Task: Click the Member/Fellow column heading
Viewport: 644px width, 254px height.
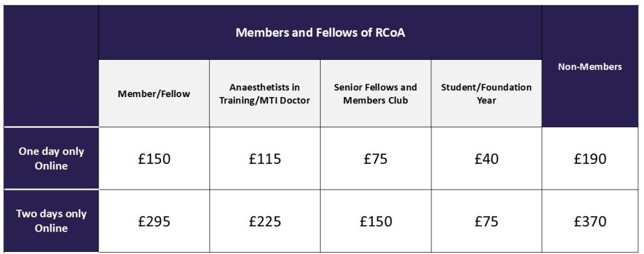Action: 154,93
